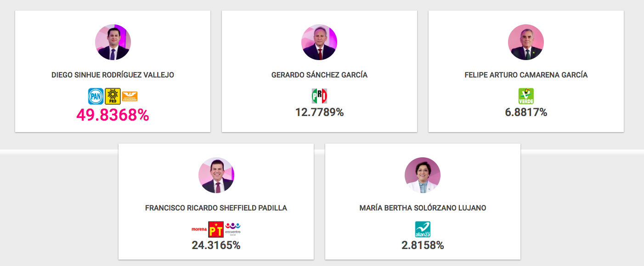Click the orange Movimiento Ciudadano logo
This screenshot has width=644, height=266.
pos(130,96)
